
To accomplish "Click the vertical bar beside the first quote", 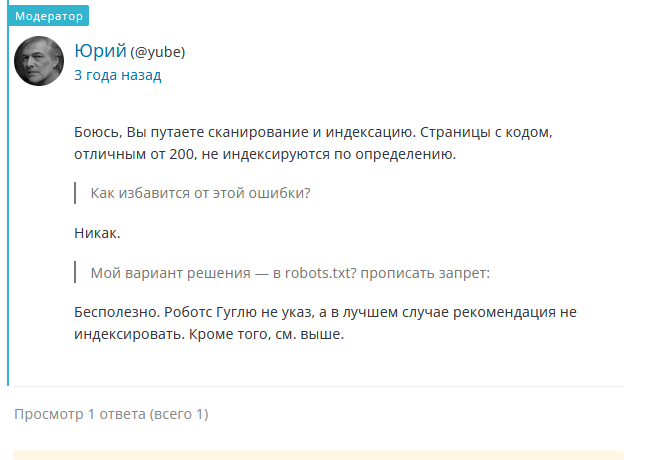I will 76,193.
